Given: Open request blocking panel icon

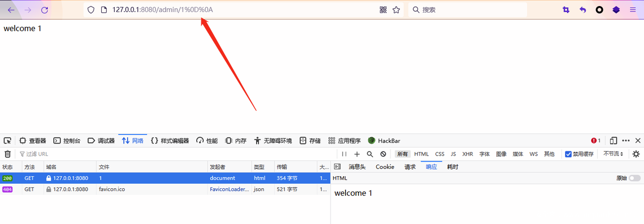Looking at the screenshot, I should (x=383, y=154).
